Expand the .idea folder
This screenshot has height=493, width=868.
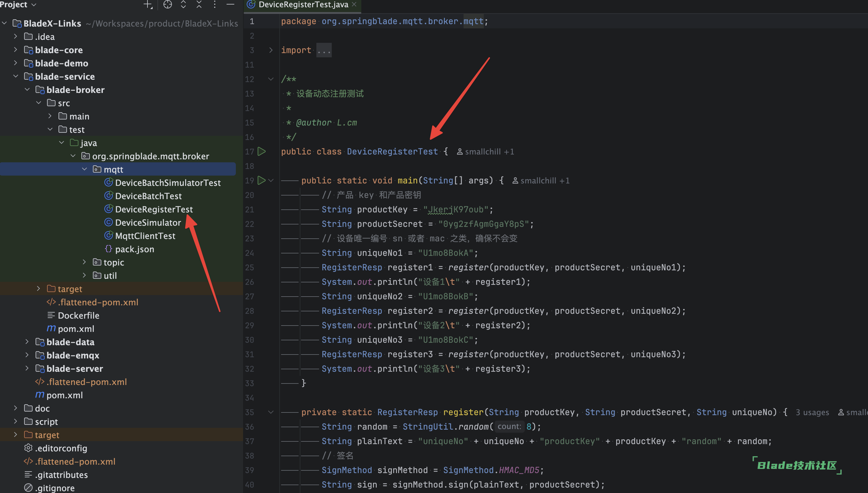(16, 36)
